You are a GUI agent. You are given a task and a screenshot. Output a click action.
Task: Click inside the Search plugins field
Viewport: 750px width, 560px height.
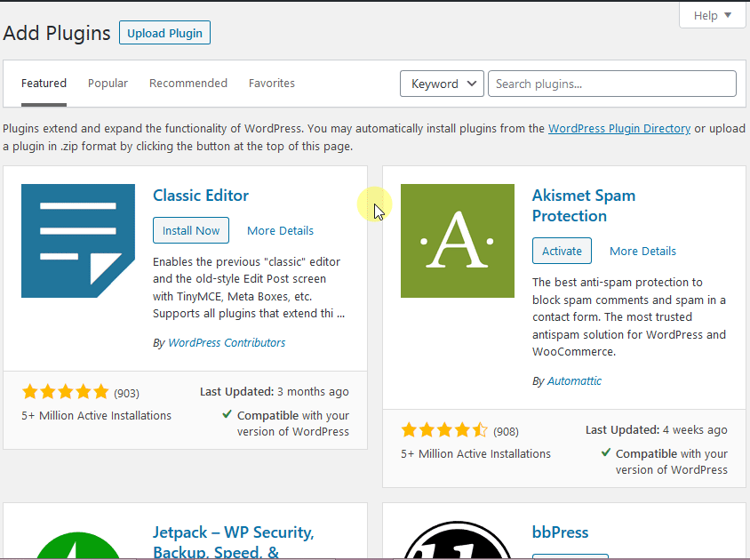[x=611, y=84]
